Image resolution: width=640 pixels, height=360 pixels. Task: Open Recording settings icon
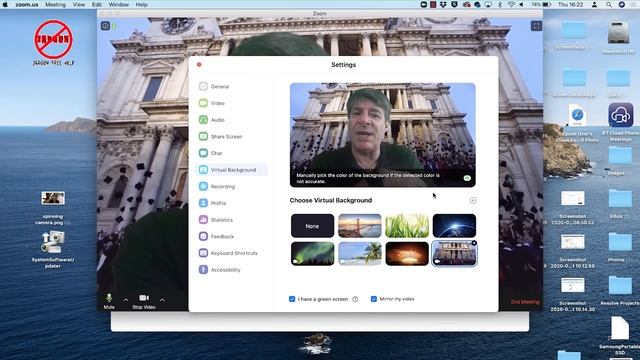pyautogui.click(x=203, y=186)
